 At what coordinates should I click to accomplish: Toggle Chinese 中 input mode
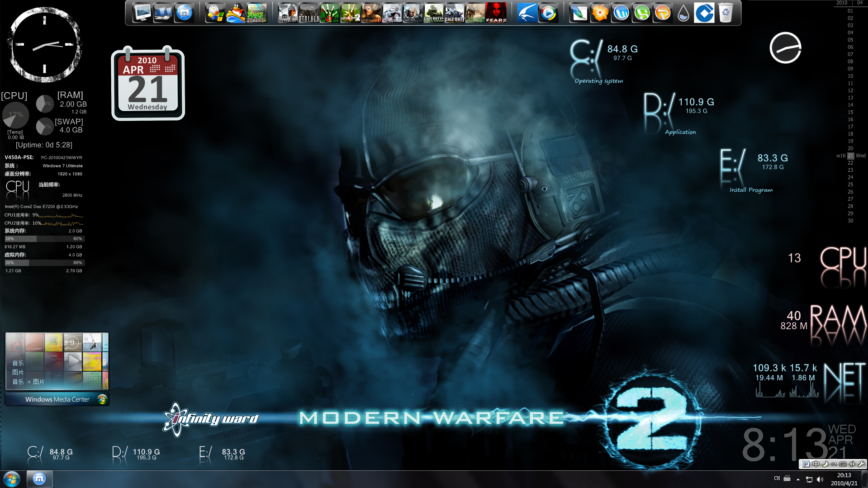coord(816,464)
